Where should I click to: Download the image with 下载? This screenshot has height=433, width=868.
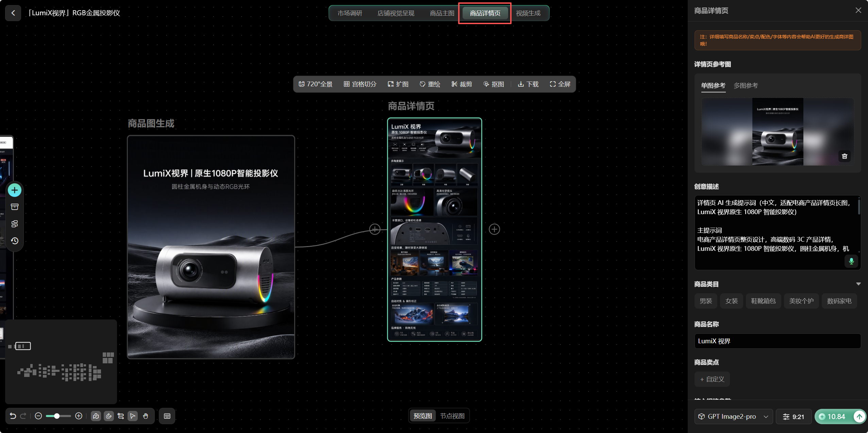click(528, 84)
